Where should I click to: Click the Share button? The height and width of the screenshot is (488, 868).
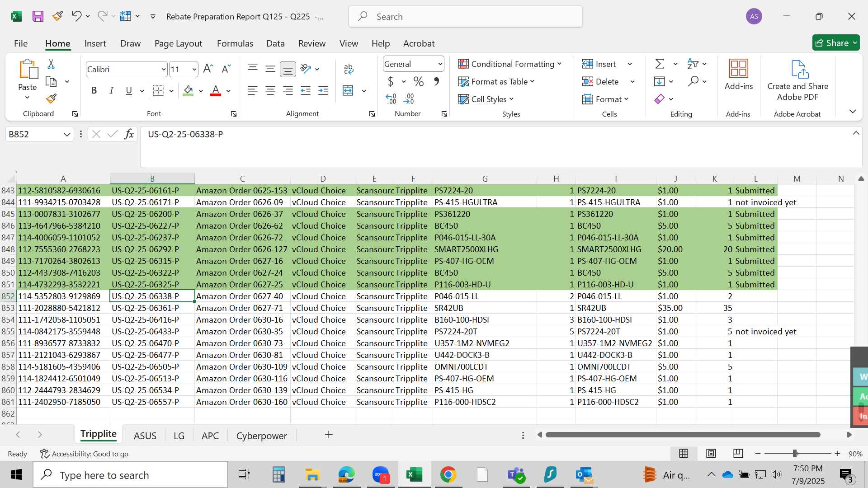[836, 43]
